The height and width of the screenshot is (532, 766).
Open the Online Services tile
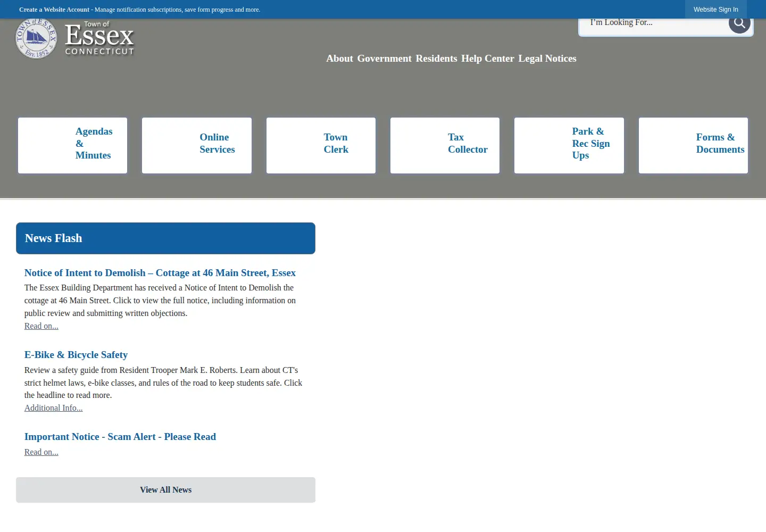[x=197, y=145]
